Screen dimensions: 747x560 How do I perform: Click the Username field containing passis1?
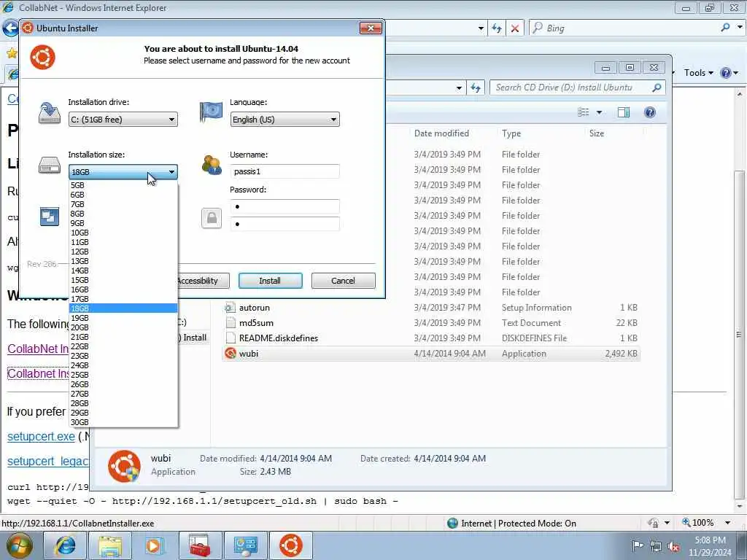click(285, 171)
